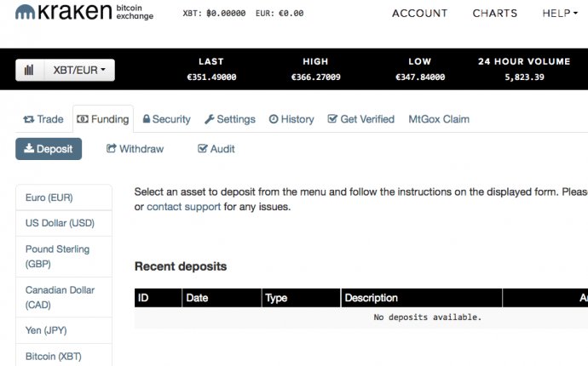The image size is (588, 366).
Task: Open the Get Verified tab
Action: click(x=361, y=119)
